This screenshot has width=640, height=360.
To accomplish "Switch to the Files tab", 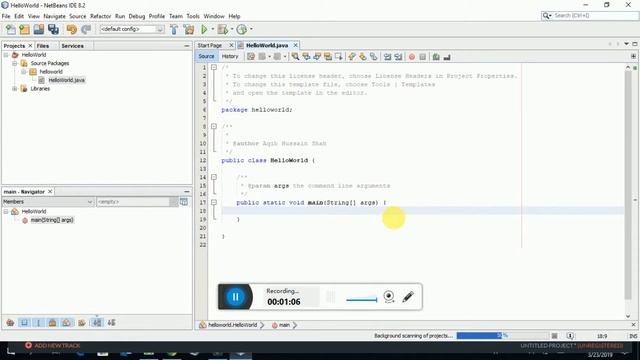I will point(43,46).
